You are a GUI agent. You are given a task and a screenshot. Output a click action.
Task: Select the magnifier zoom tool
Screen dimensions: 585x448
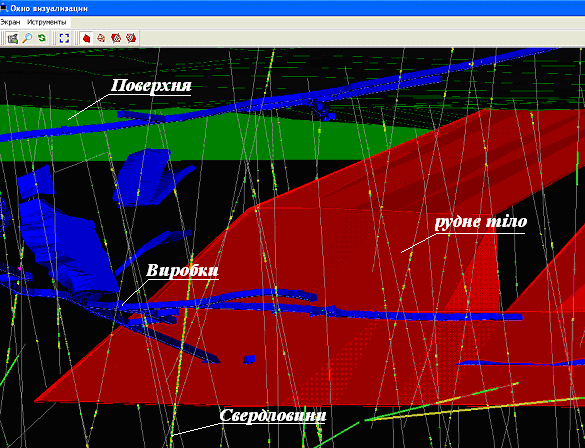[27, 38]
